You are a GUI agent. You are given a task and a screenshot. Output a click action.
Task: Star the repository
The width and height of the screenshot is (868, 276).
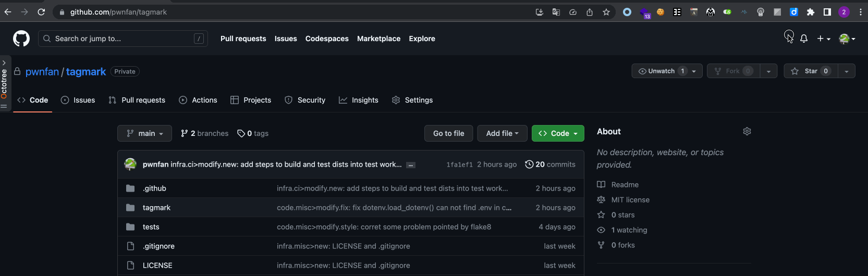tap(811, 71)
